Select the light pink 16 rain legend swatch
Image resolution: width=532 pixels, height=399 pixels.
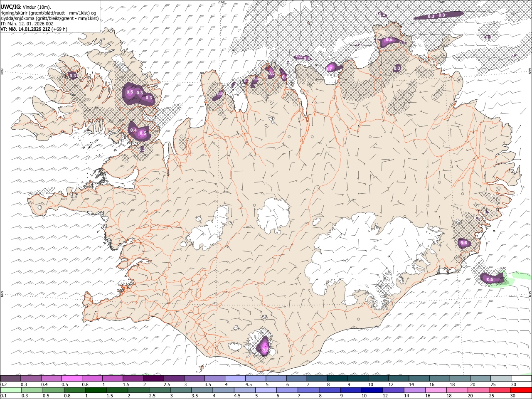click(436, 390)
